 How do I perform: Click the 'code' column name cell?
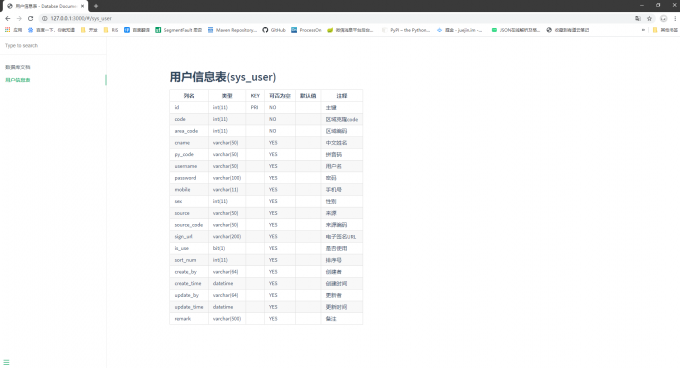189,119
